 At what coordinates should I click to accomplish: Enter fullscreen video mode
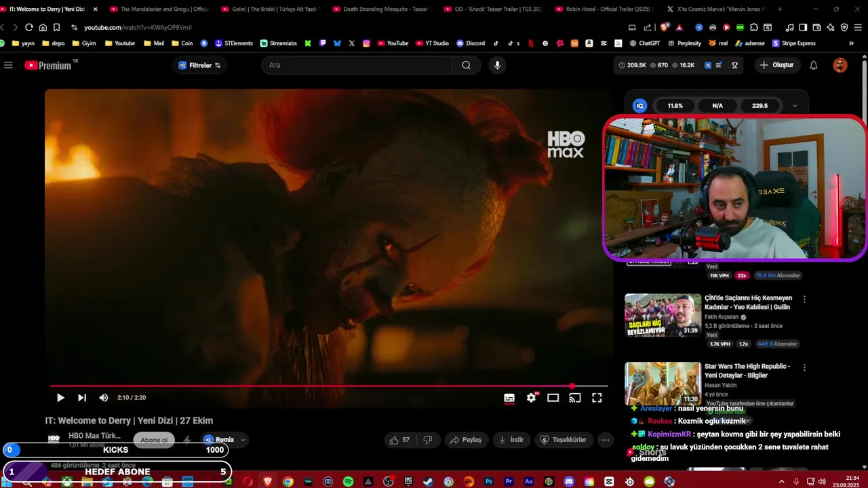tap(597, 398)
